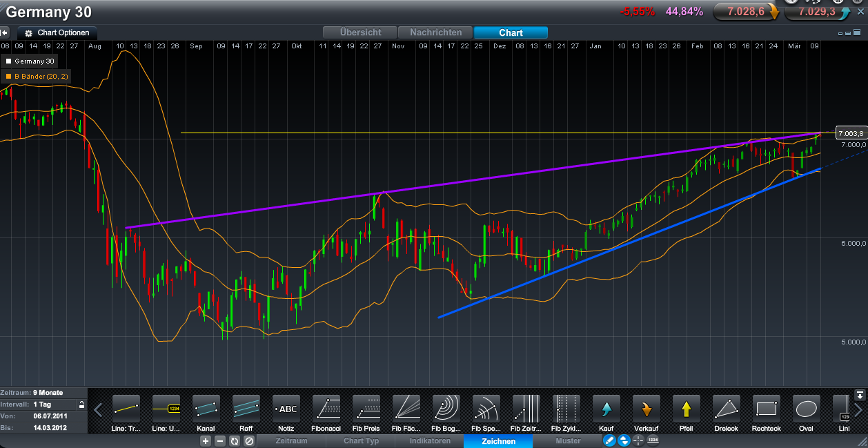Choose the Kanal channel tool

coord(206,408)
